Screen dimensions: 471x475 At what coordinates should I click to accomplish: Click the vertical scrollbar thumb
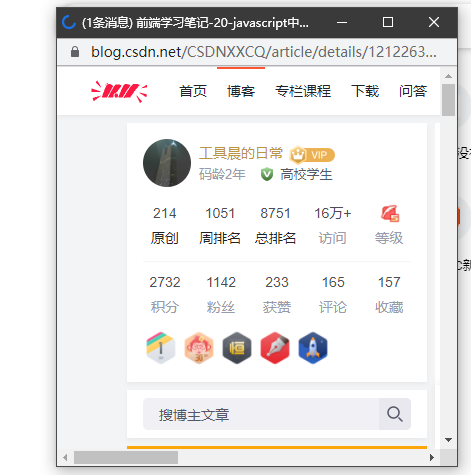tap(448, 100)
